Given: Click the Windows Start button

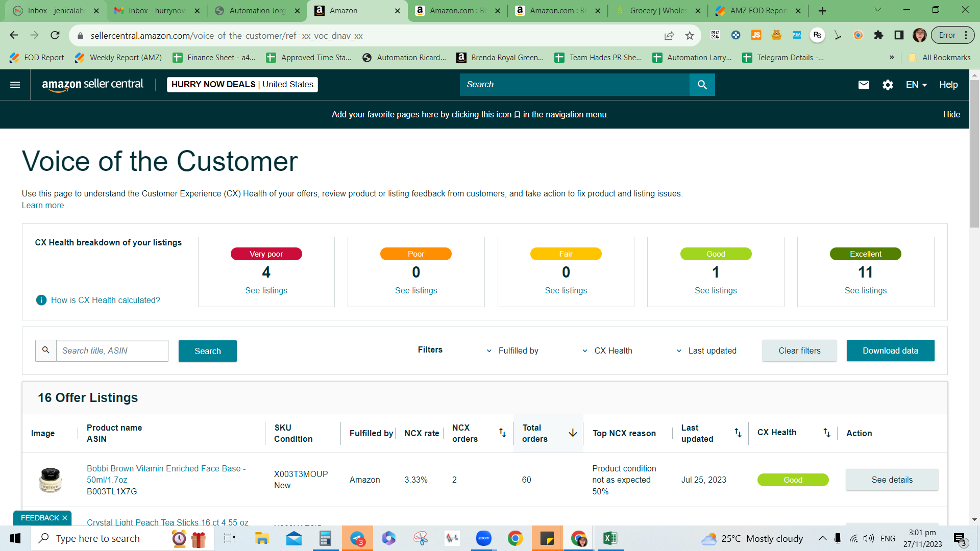Looking at the screenshot, I should point(15,538).
